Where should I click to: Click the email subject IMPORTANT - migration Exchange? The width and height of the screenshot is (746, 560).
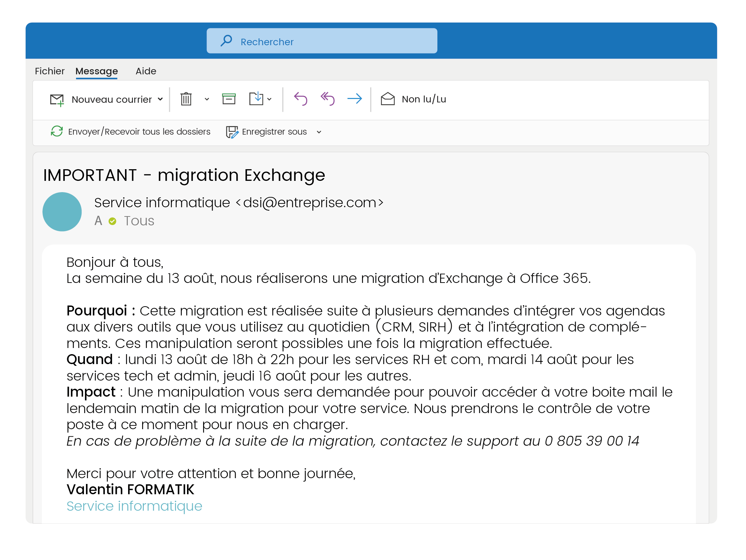pos(184,175)
